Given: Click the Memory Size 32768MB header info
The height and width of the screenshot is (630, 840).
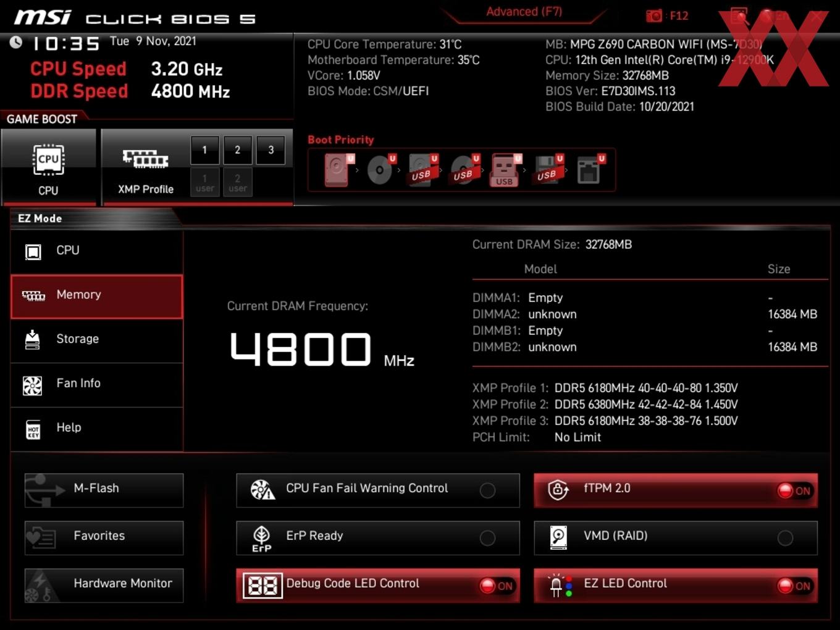Looking at the screenshot, I should point(607,75).
